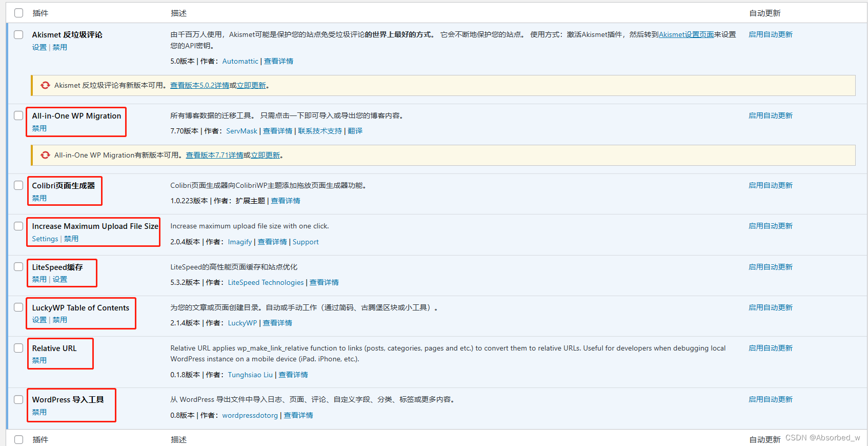Open 设置 under LuckyWP Table of Contents
The width and height of the screenshot is (868, 446).
point(39,320)
